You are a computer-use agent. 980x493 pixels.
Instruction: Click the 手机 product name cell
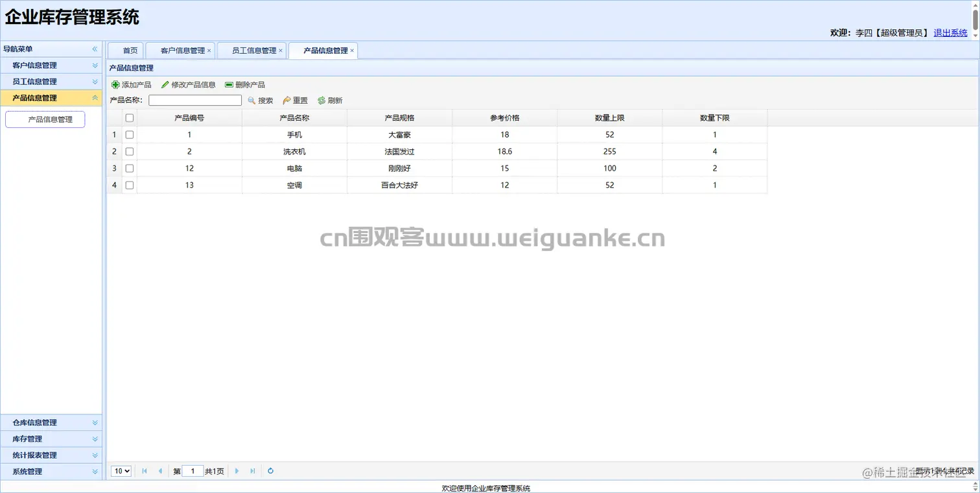[294, 135]
